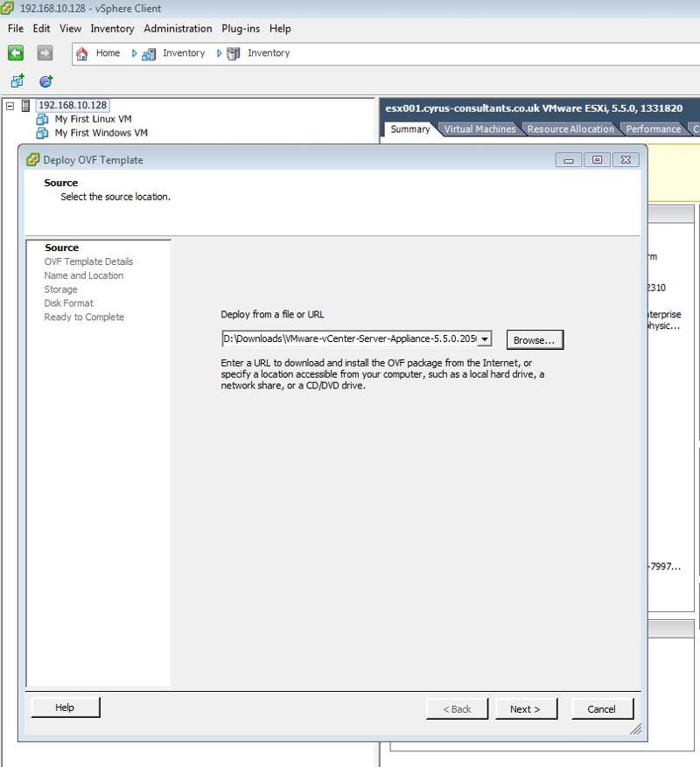This screenshot has width=700, height=767.
Task: Click the Source wizard step
Action: coord(61,248)
